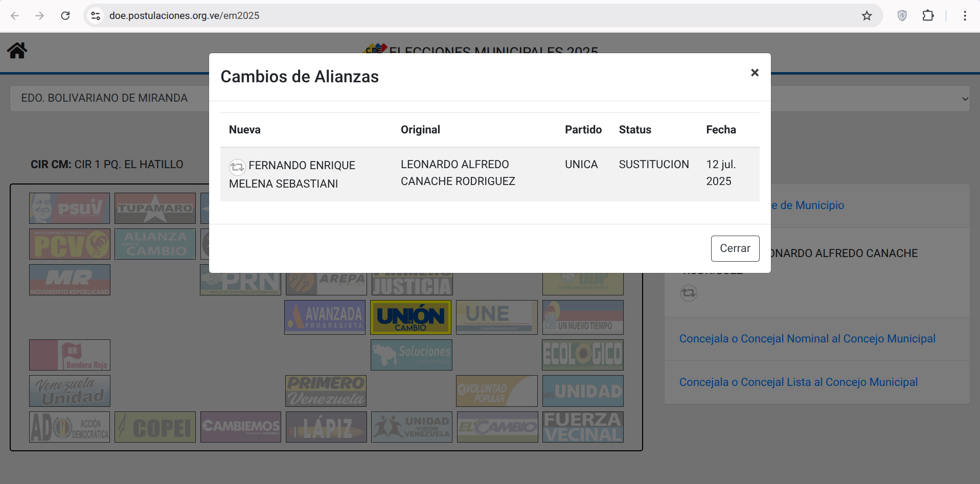Close the Cambios de Alianzas dialog with X
Image resolution: width=980 pixels, height=484 pixels.
pyautogui.click(x=755, y=73)
